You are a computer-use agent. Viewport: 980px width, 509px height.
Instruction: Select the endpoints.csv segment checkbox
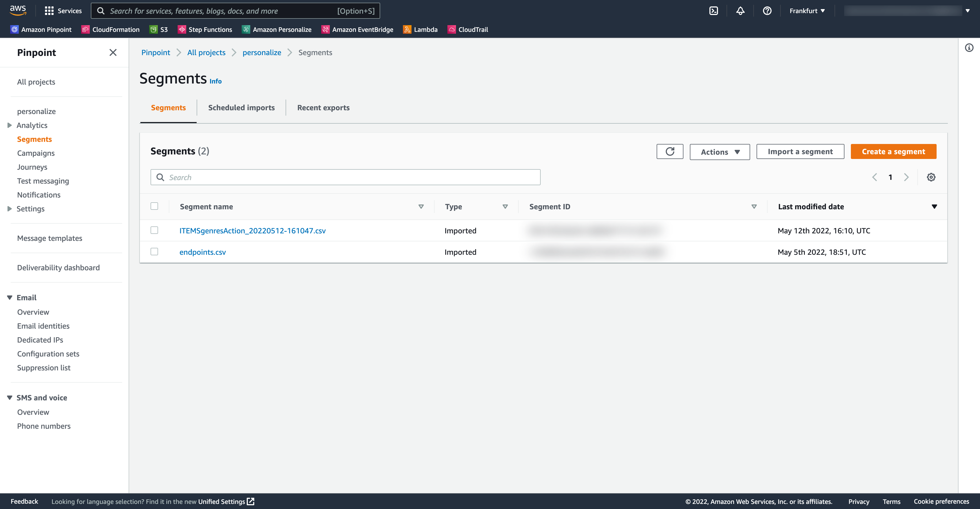154,252
